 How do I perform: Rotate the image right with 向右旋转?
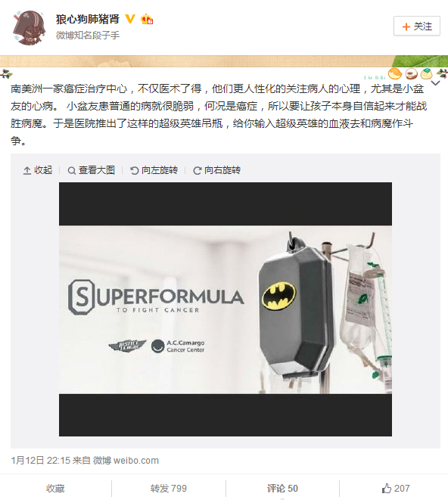(x=217, y=170)
